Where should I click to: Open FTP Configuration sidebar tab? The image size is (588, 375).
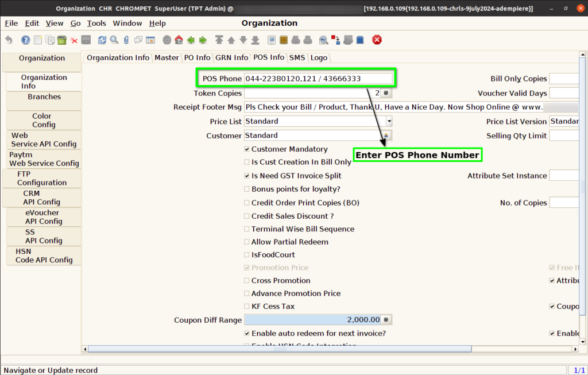click(41, 179)
